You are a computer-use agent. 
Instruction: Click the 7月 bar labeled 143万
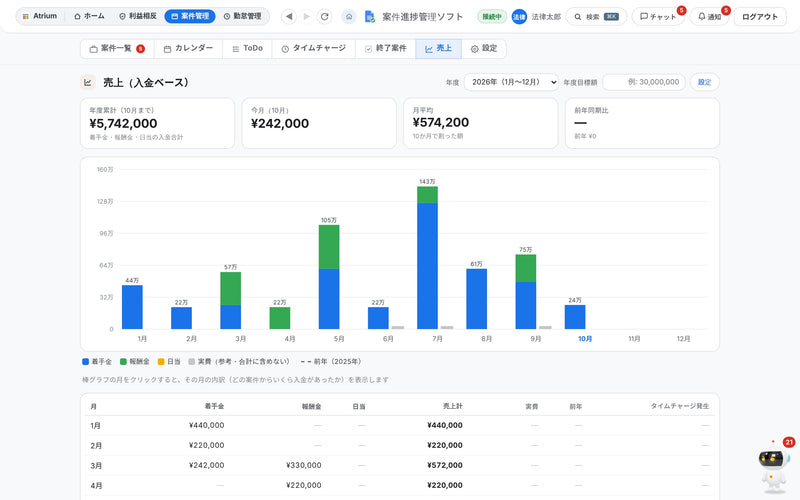pos(428,258)
